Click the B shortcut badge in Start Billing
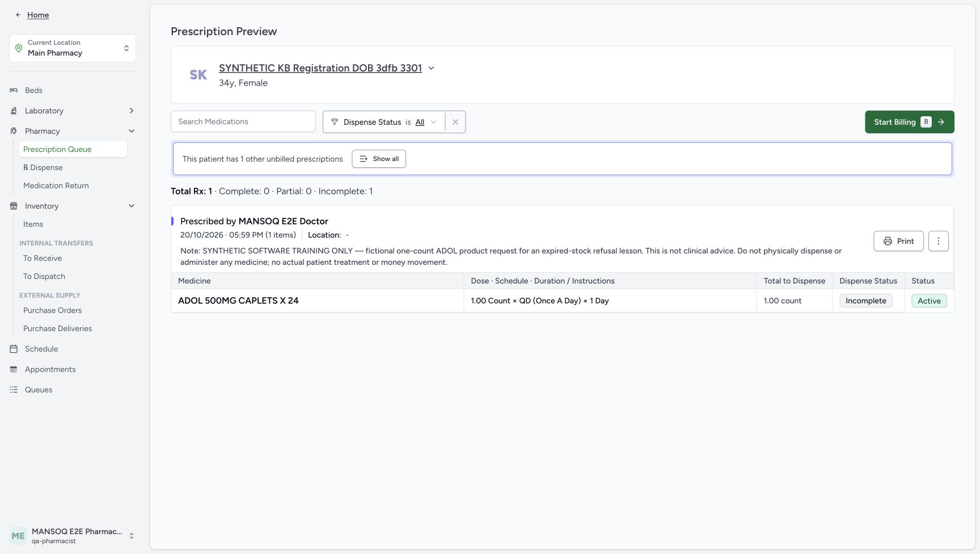The image size is (980, 554). click(x=926, y=121)
